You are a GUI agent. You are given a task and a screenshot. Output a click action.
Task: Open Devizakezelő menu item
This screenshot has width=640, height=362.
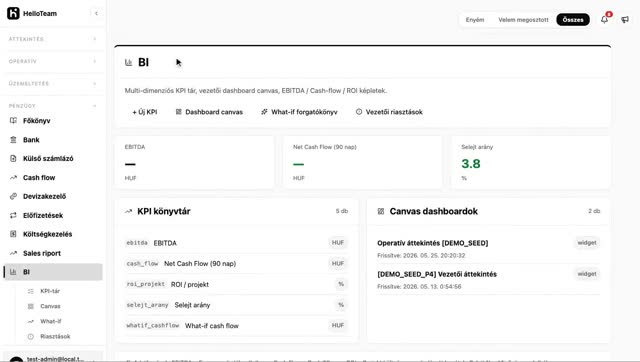53,196
